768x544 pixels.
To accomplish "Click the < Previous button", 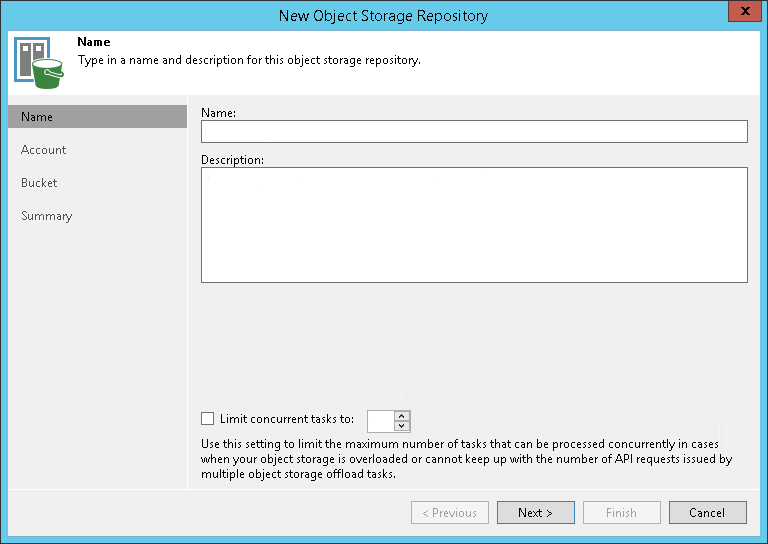I will [x=449, y=513].
